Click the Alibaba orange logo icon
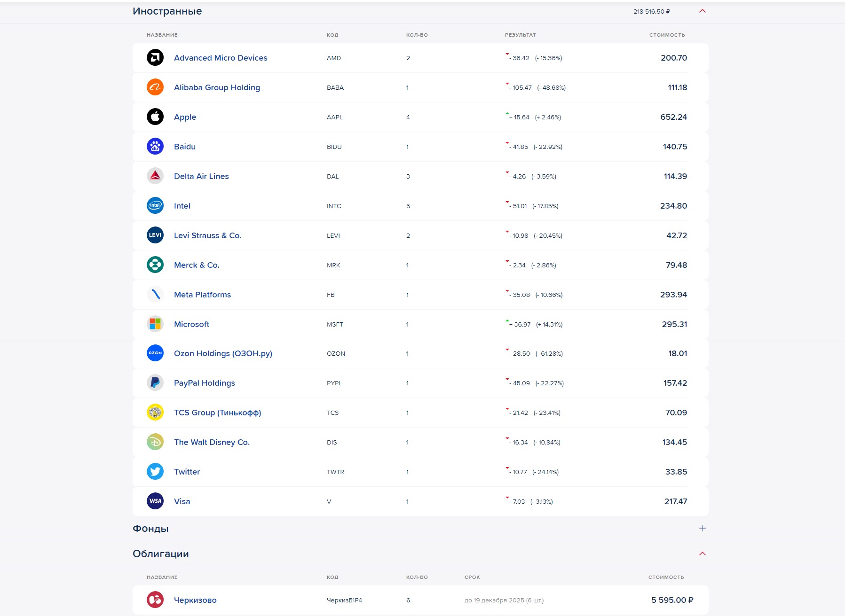The width and height of the screenshot is (845, 616). [x=155, y=87]
